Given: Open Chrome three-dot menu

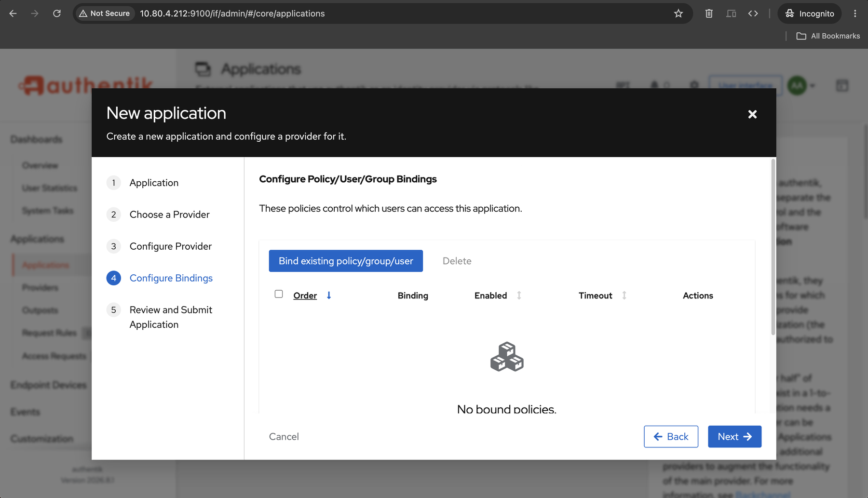Looking at the screenshot, I should point(855,13).
